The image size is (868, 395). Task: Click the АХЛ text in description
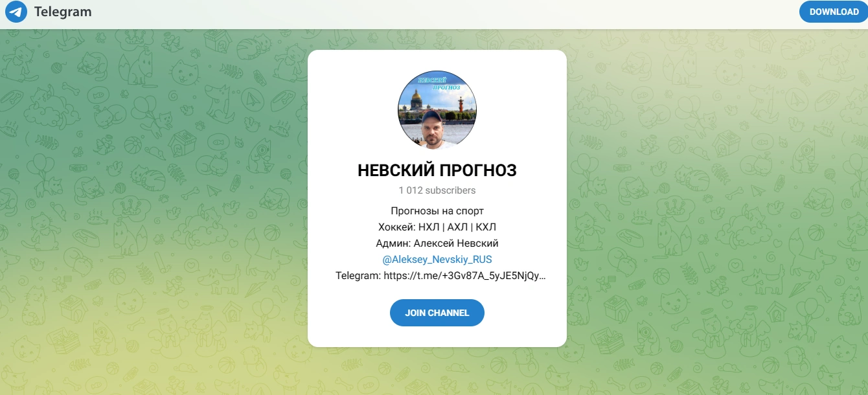[x=459, y=227]
